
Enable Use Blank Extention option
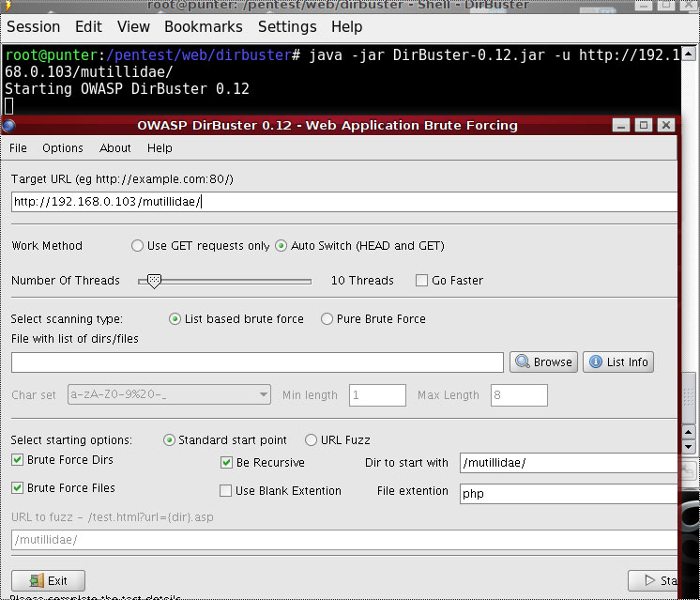click(x=226, y=490)
